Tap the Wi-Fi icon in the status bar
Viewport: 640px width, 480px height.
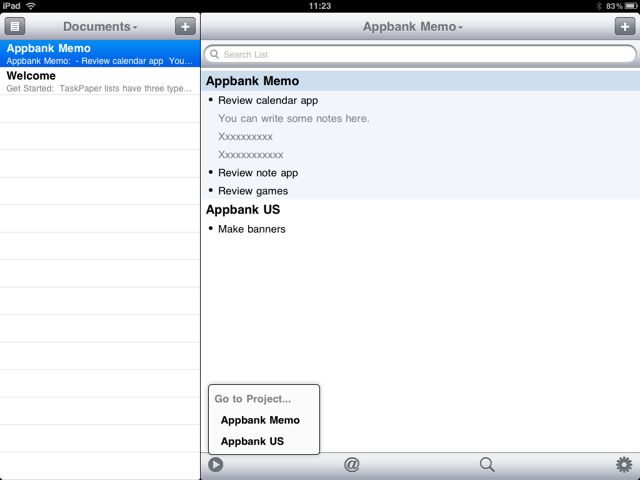[31, 6]
